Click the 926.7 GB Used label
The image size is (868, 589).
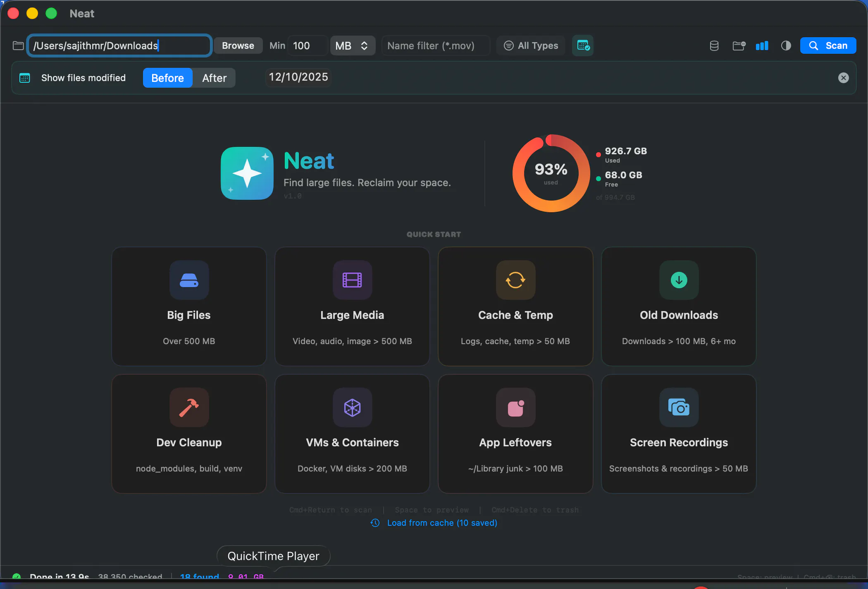pyautogui.click(x=626, y=155)
